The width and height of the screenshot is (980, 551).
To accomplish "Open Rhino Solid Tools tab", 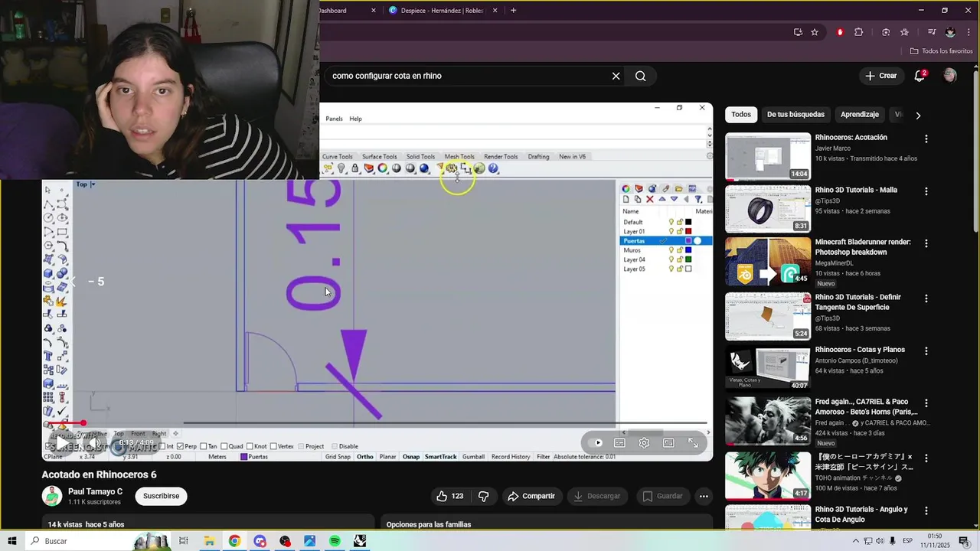I will 420,156.
